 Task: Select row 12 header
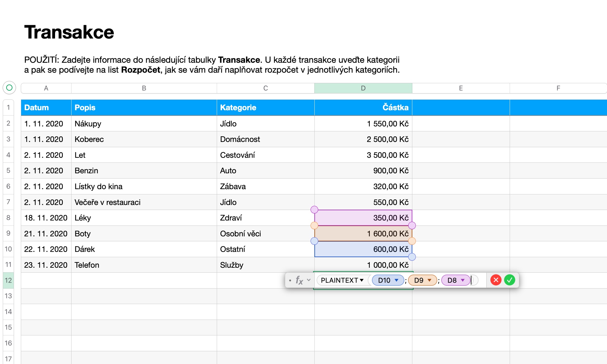[x=8, y=280]
